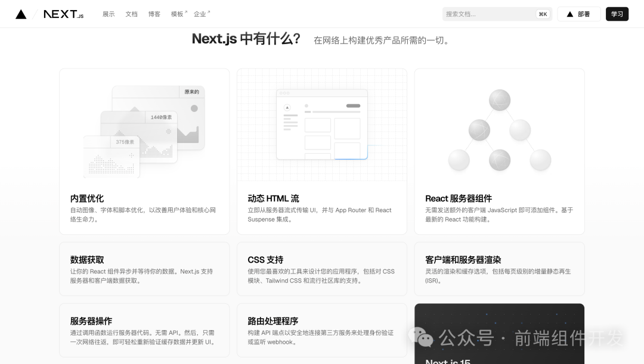Image resolution: width=644 pixels, height=364 pixels.
Task: Click the image optimization illustration in 内置优化
Action: [x=144, y=131]
